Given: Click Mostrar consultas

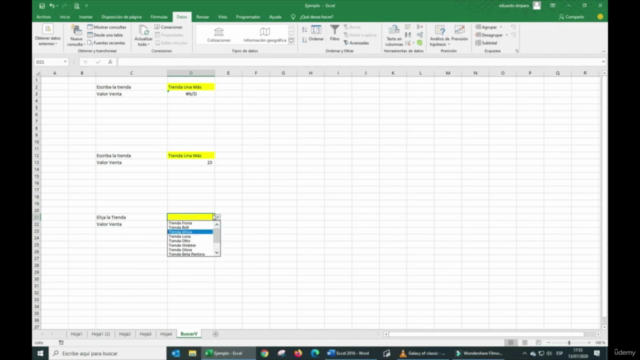Looking at the screenshot, I should (107, 27).
